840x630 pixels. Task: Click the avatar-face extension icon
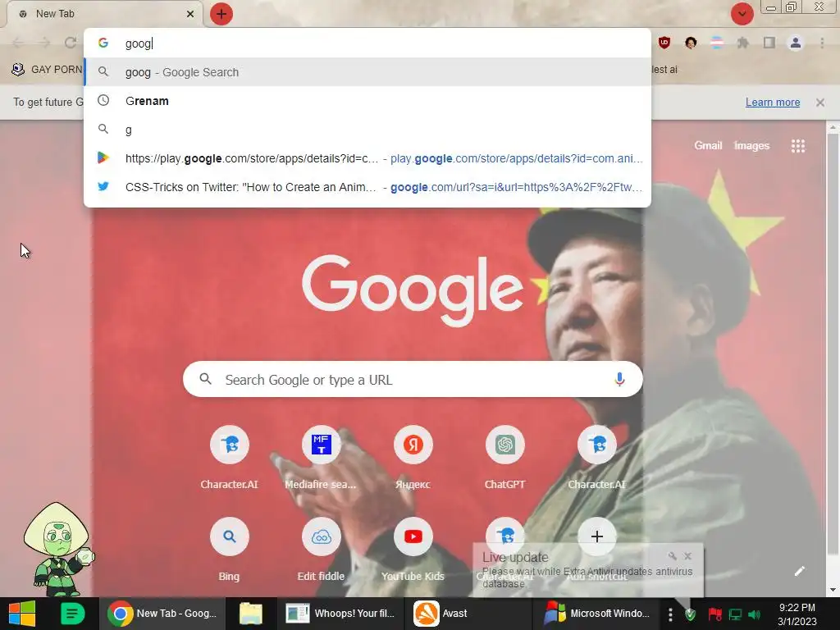691,43
